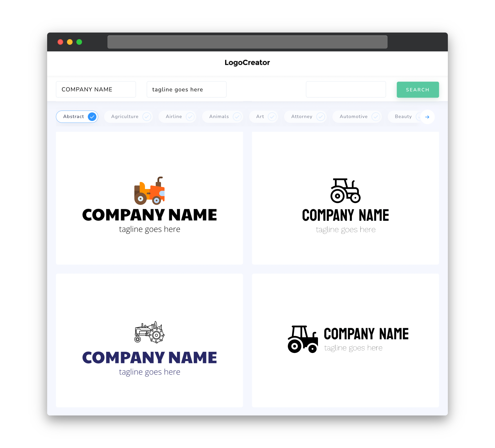Click the Abstract category checkmark icon
The image size is (495, 448).
point(92,116)
